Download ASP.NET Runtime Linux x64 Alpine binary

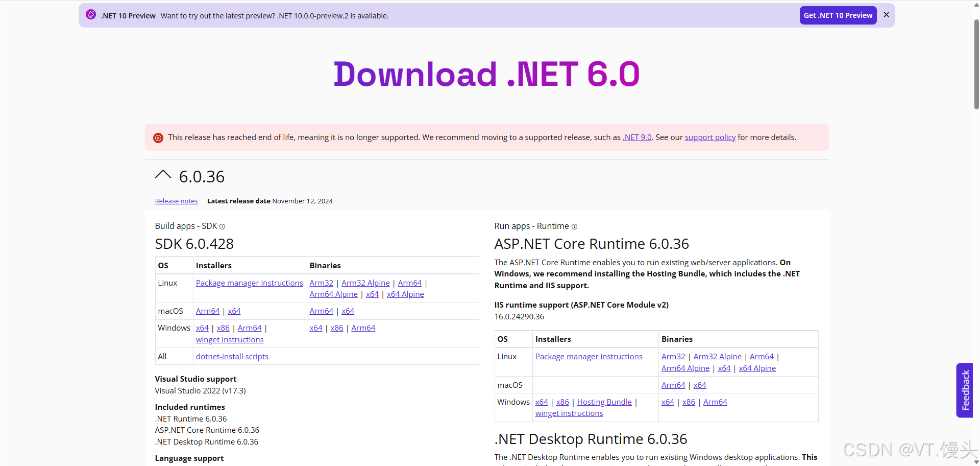click(x=757, y=368)
